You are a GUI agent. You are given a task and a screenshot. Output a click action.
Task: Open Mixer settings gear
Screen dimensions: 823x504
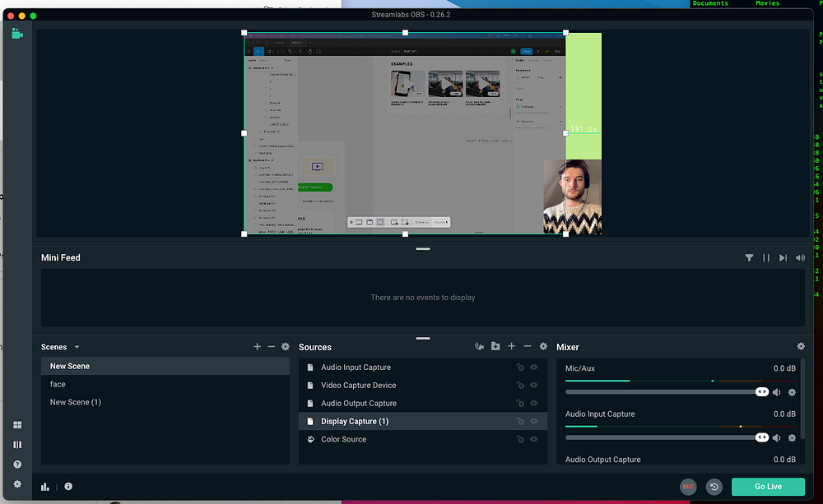click(x=801, y=347)
